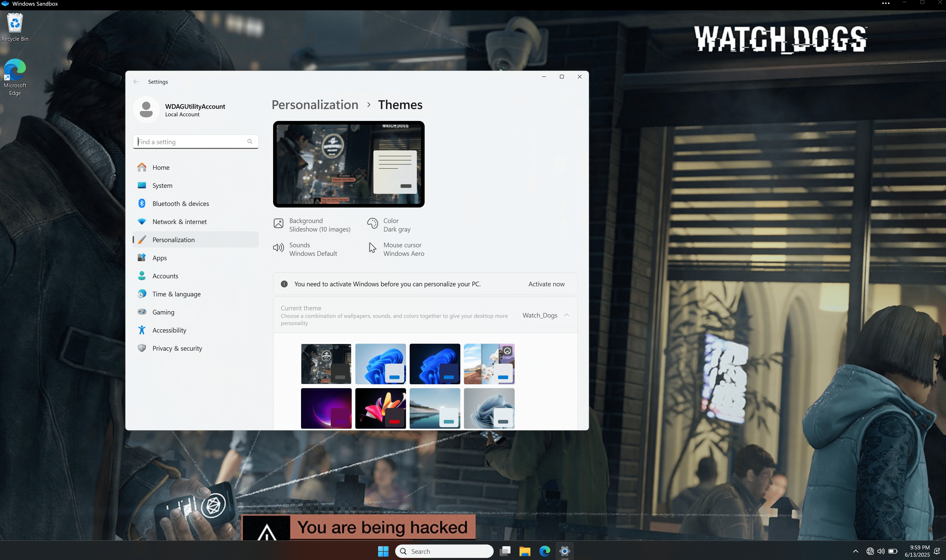
Task: Click the search magnifier in Find a setting
Action: [250, 142]
